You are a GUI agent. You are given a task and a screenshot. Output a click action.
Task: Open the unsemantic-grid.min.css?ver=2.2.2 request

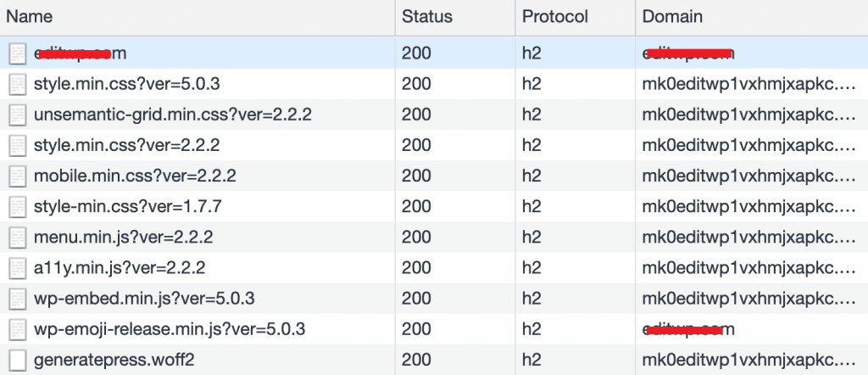pyautogui.click(x=173, y=114)
